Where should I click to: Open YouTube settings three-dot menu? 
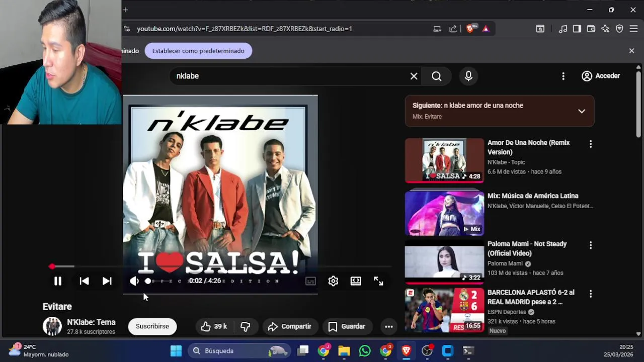click(x=563, y=76)
